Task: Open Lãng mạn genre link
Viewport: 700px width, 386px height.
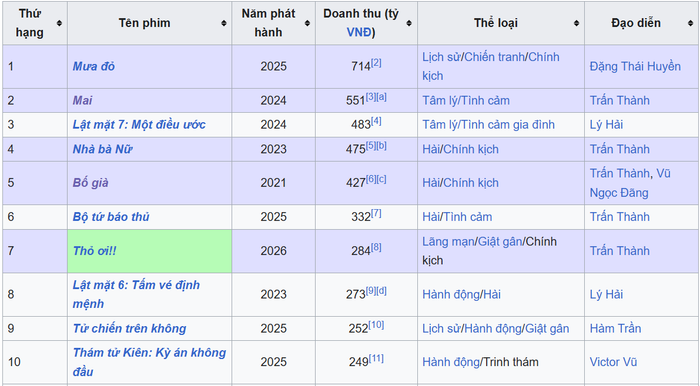Action: click(448, 241)
